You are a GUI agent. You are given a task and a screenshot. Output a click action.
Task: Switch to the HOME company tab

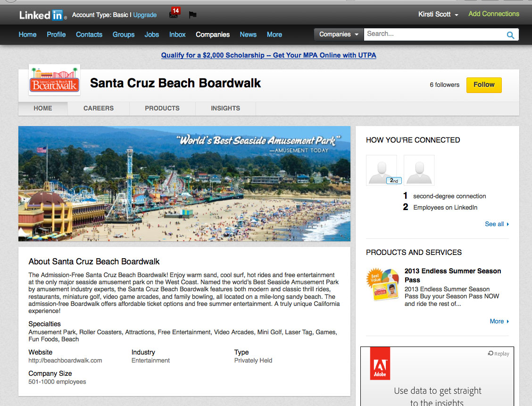click(43, 109)
